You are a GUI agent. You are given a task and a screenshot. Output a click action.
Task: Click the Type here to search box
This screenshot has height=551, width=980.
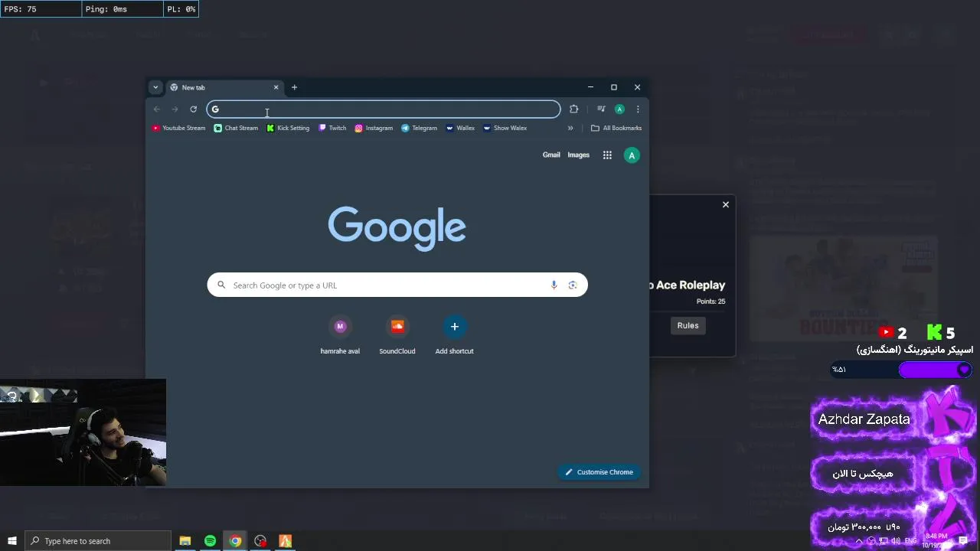tap(97, 541)
